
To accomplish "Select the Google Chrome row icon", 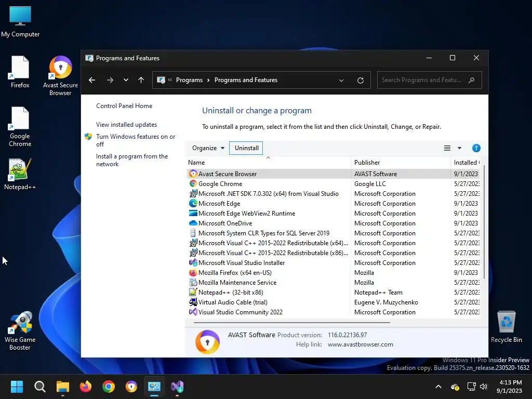I will 193,183.
